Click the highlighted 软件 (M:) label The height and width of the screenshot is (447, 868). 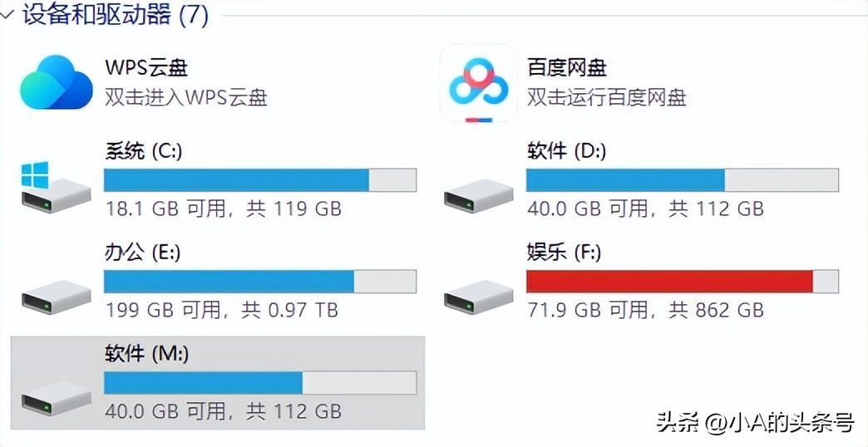(x=146, y=353)
